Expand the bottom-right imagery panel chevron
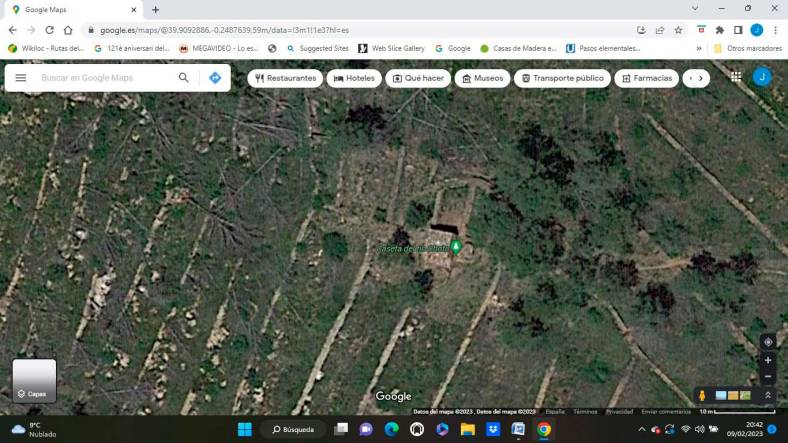This screenshot has width=788, height=443. (x=768, y=395)
